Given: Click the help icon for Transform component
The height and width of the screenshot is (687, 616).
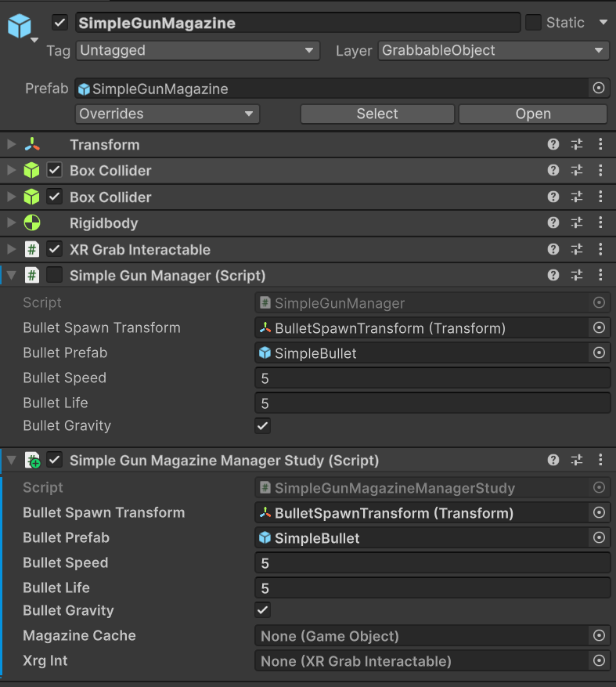Looking at the screenshot, I should (553, 145).
